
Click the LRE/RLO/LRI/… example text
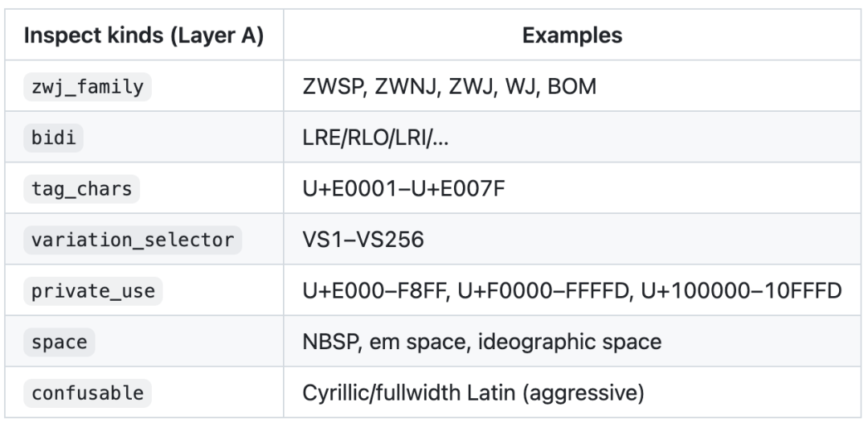click(x=375, y=138)
